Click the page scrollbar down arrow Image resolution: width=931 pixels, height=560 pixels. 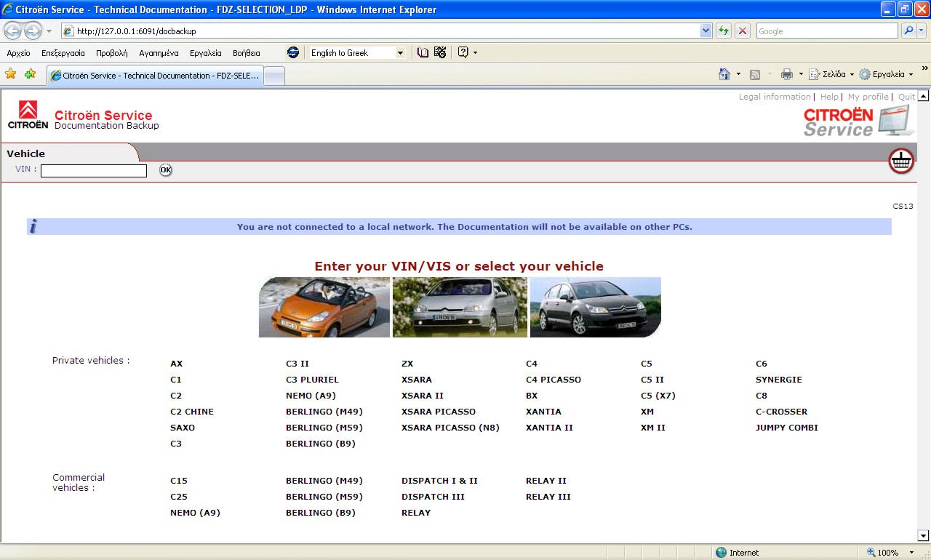923,536
